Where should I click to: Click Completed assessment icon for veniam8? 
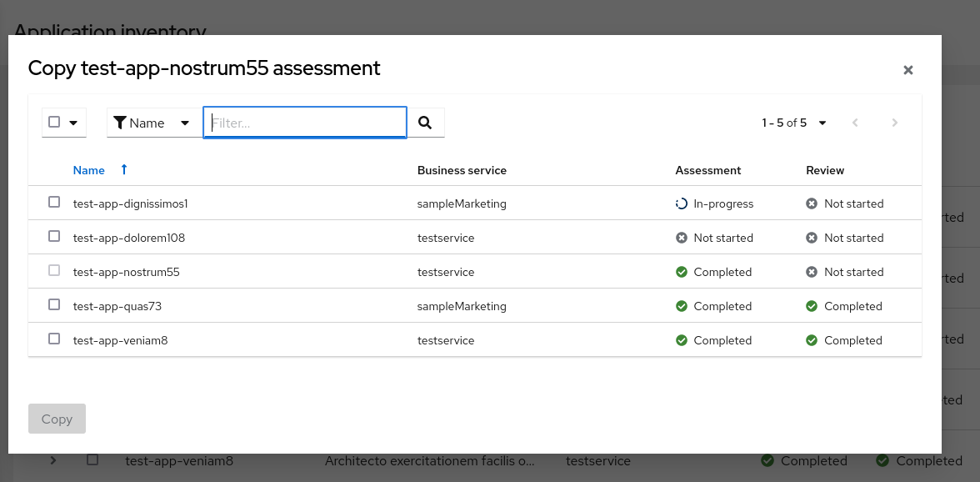click(682, 340)
